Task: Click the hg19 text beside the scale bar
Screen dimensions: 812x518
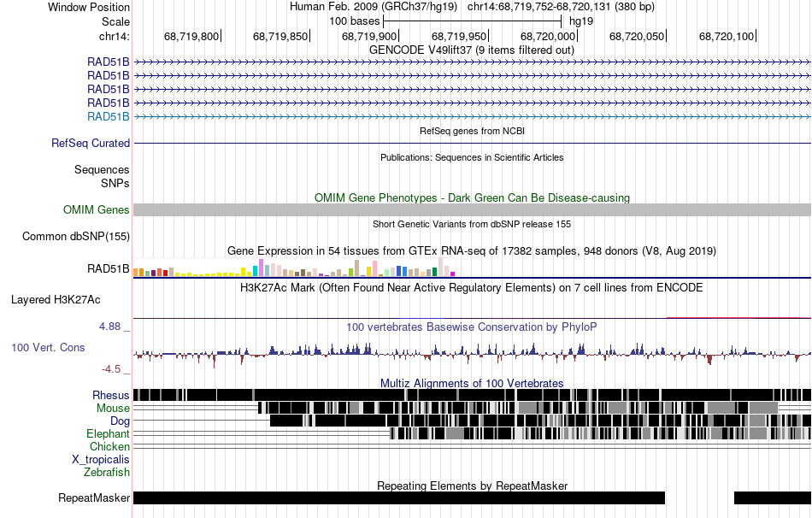Action: click(581, 21)
